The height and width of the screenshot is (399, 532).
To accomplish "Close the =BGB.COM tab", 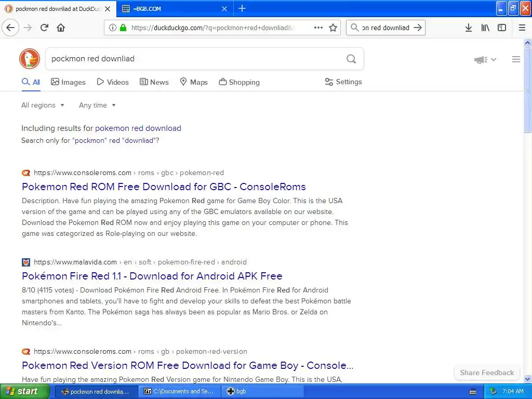I will coord(224,9).
